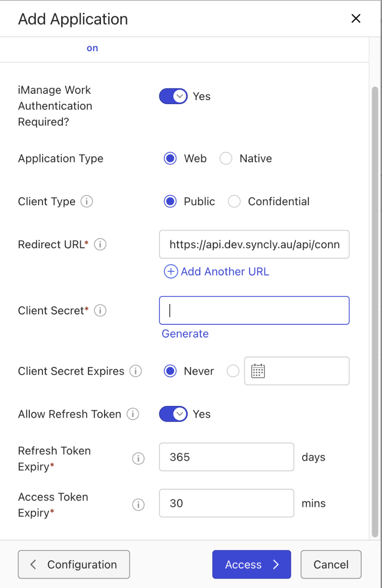Open the Access Token Expiry info tooltip
382x588 pixels.
[x=138, y=504]
